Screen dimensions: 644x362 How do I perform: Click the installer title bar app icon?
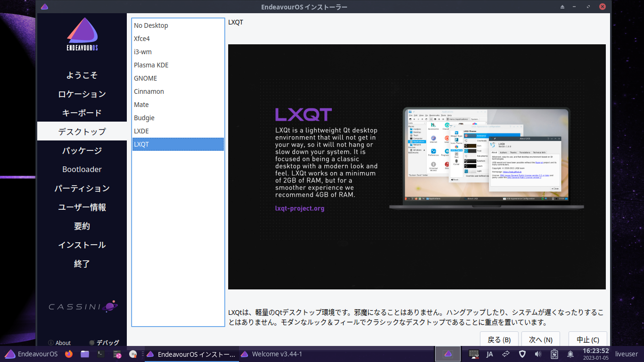point(44,7)
